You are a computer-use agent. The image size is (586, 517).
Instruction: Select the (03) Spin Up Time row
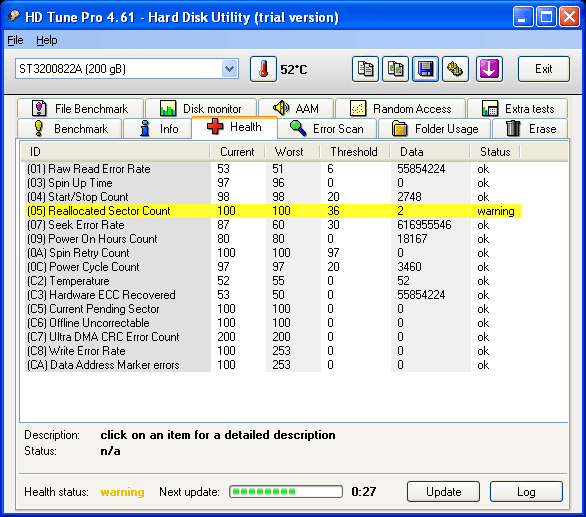tap(273, 183)
